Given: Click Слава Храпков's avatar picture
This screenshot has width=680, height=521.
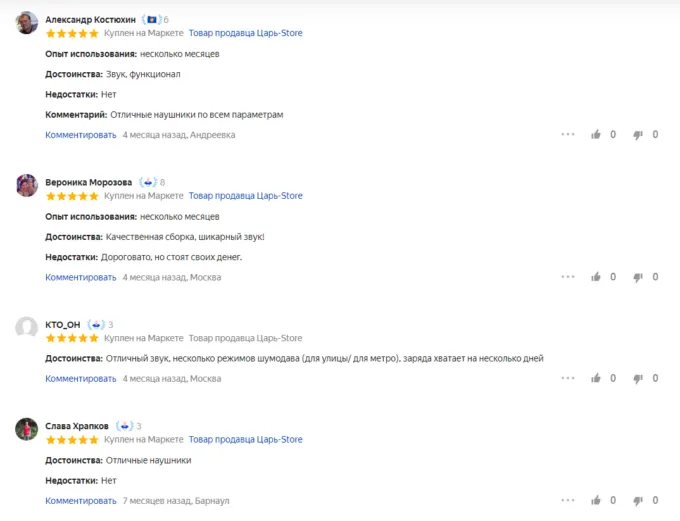Looking at the screenshot, I should pyautogui.click(x=28, y=430).
